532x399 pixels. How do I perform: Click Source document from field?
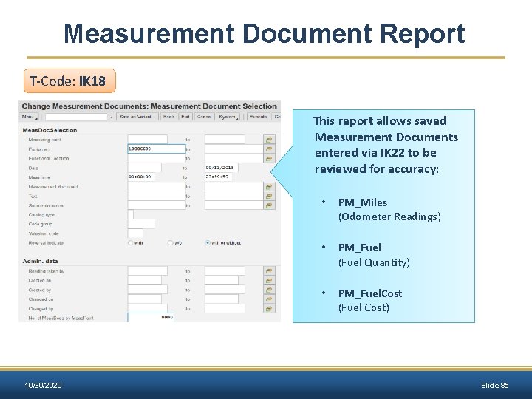pos(157,205)
